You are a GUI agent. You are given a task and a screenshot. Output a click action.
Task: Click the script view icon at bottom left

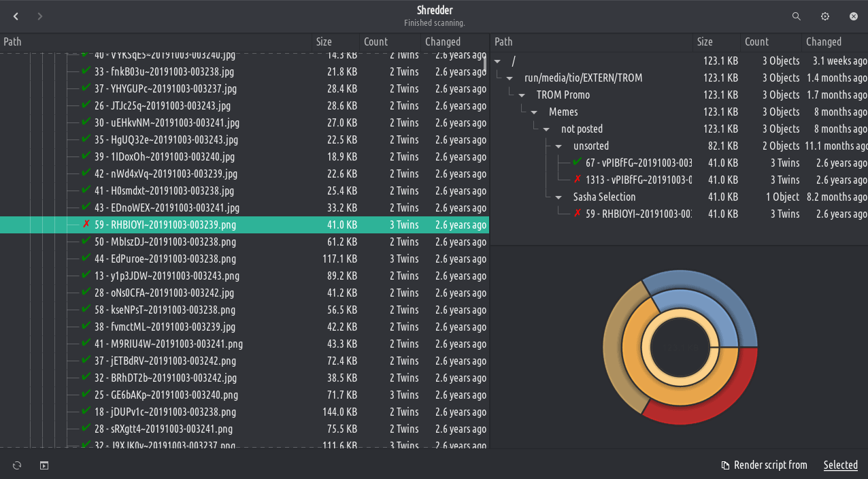[44, 465]
